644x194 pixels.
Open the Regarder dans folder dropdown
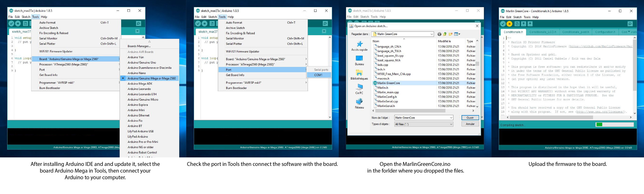(431, 34)
